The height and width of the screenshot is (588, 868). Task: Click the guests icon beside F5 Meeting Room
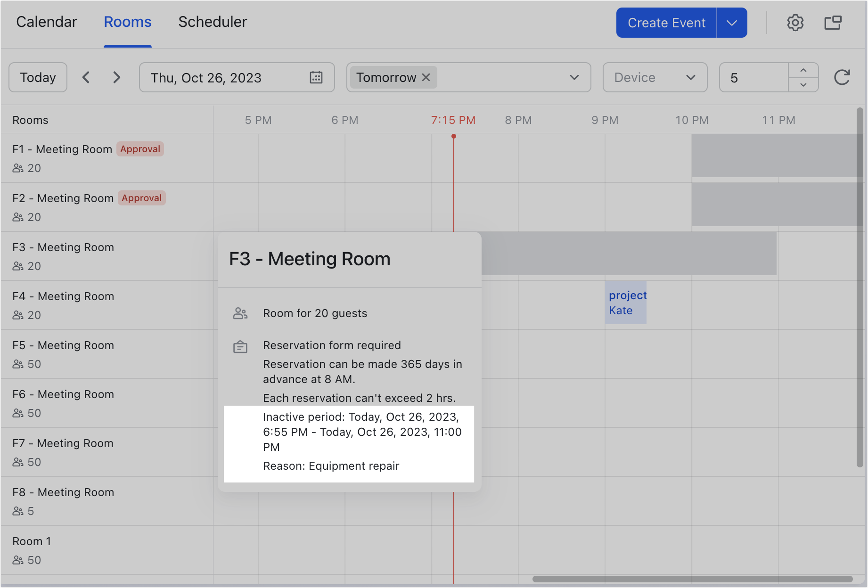18,364
